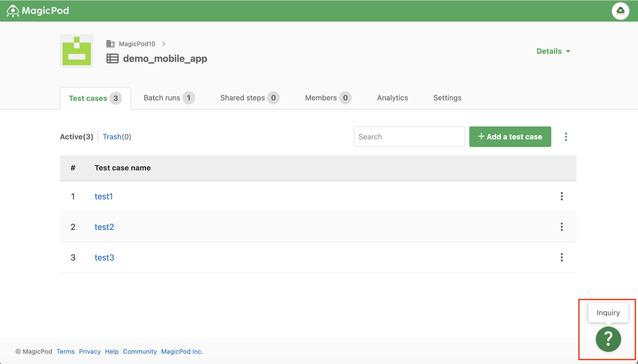The image size is (638, 364).
Task: Open the kebab menu for test2
Action: [x=562, y=227]
